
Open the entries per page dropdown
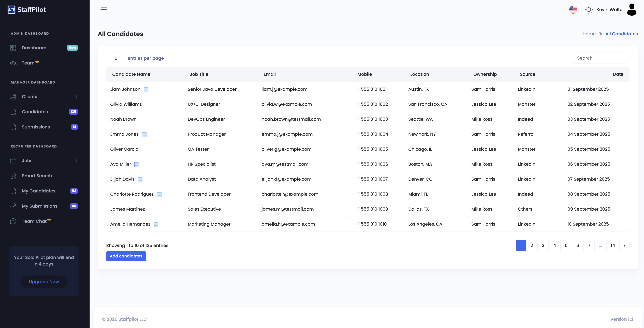[x=118, y=58]
